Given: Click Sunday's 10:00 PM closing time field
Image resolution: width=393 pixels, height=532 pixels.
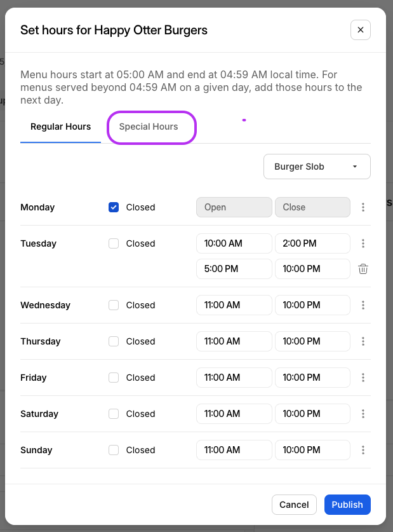Looking at the screenshot, I should tap(312, 450).
